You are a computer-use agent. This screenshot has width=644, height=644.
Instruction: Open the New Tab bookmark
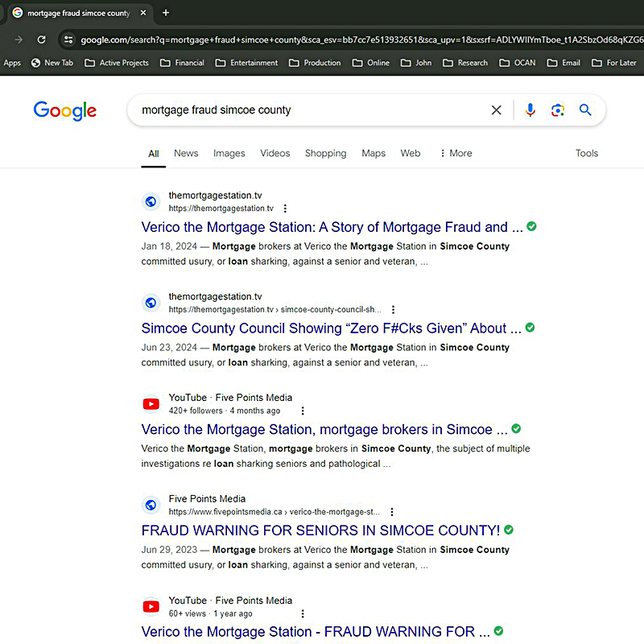tap(52, 63)
